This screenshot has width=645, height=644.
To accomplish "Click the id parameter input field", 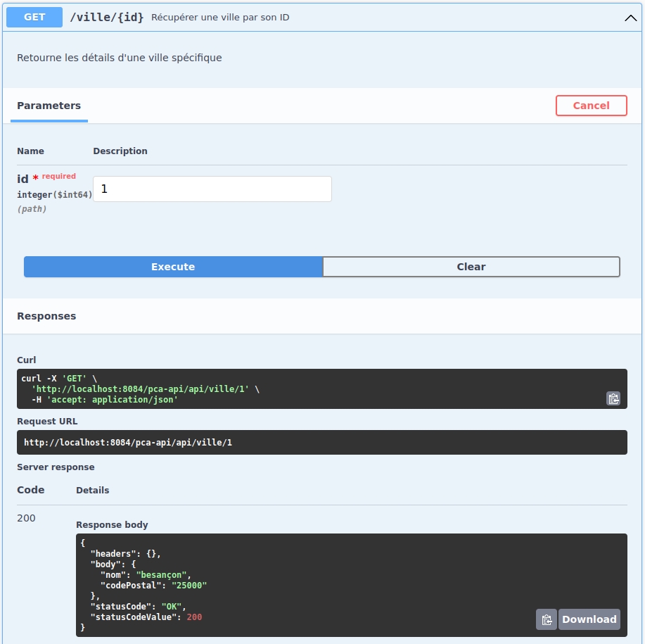I will [x=212, y=189].
